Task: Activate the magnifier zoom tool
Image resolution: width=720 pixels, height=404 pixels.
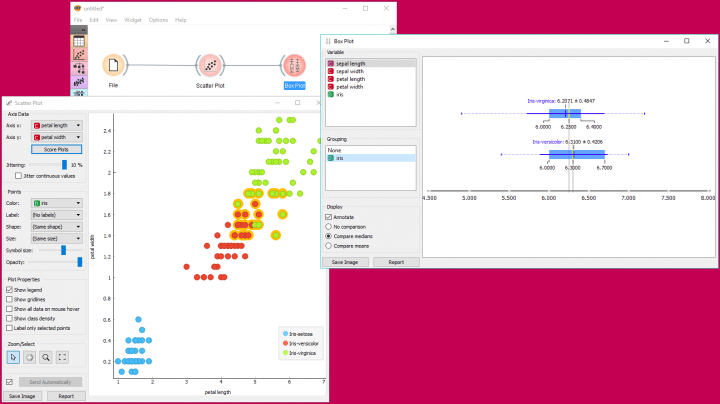Action: pos(46,357)
